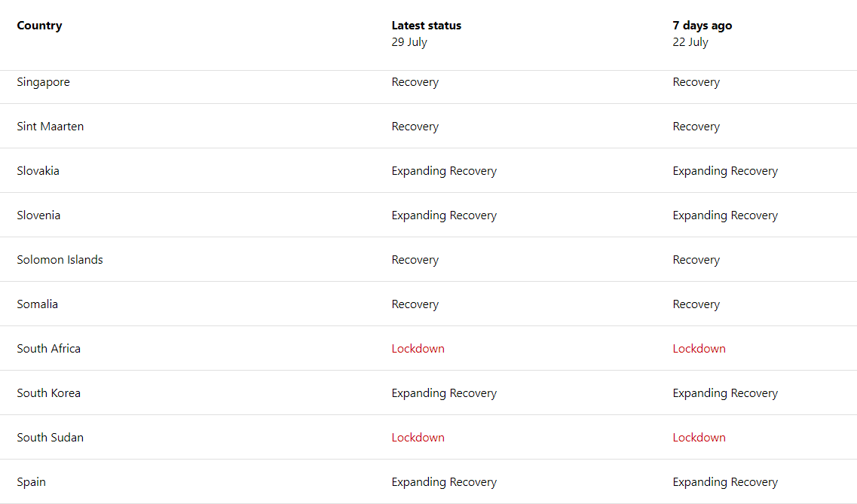Select the South Korea country name
The height and width of the screenshot is (504, 857).
tap(49, 393)
